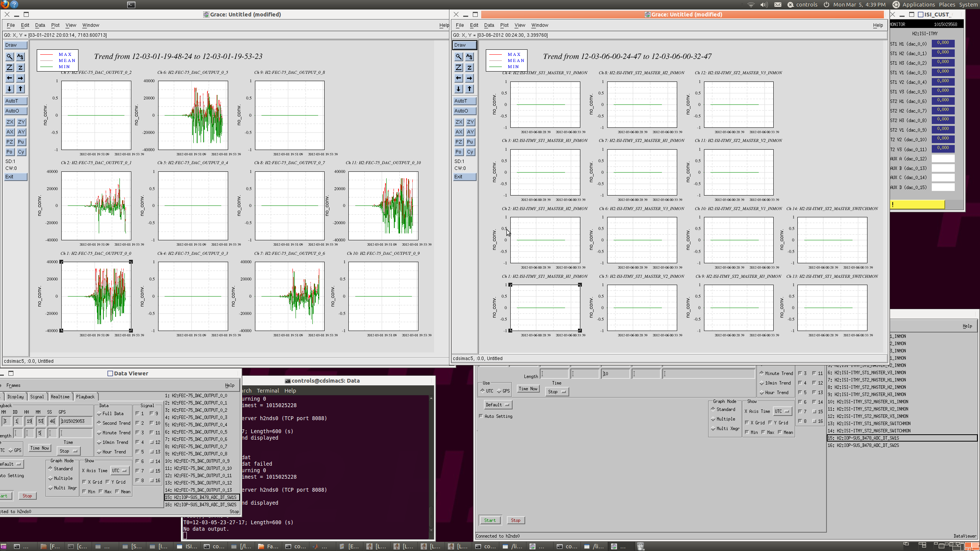Click the AY autoscale tool in right Grace window
Image resolution: width=980 pixels, height=551 pixels.
pos(470,132)
